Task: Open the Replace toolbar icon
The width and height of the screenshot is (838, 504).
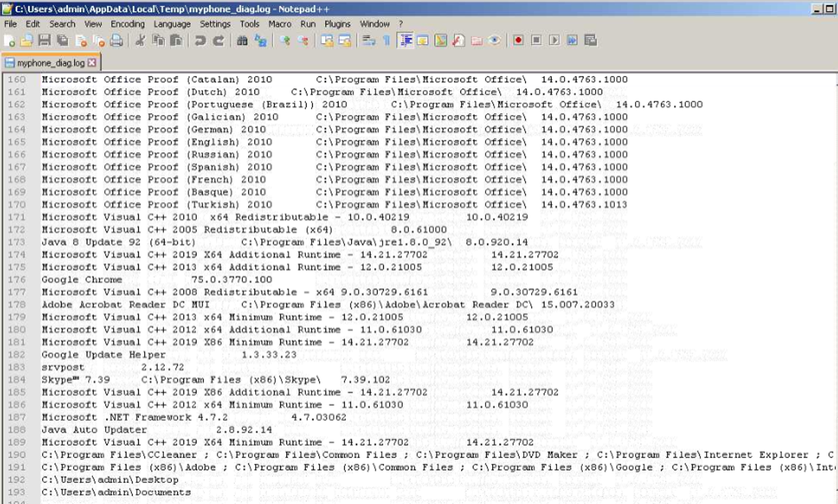Action: click(261, 41)
